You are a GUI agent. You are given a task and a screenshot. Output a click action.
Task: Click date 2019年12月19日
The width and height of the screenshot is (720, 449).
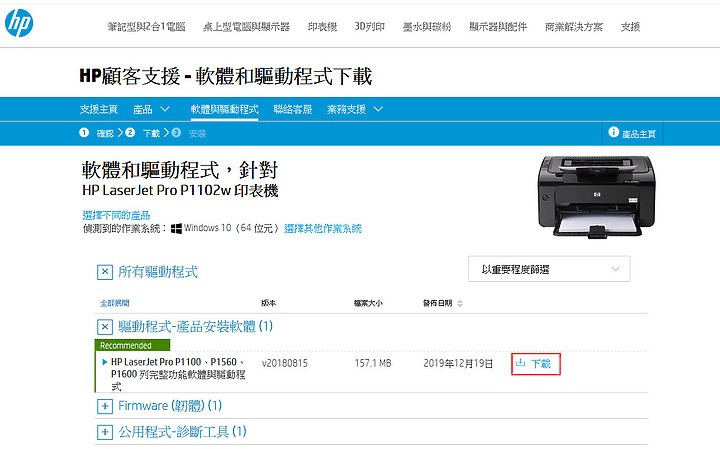(458, 363)
